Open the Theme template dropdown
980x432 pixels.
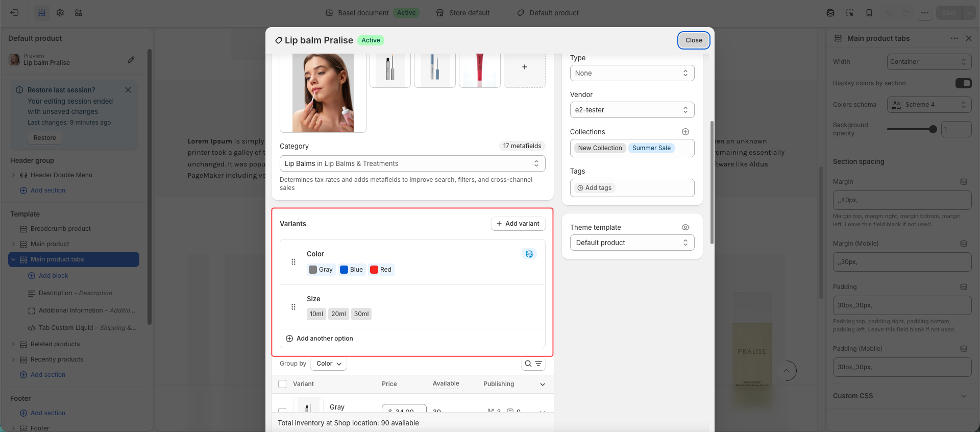point(632,243)
